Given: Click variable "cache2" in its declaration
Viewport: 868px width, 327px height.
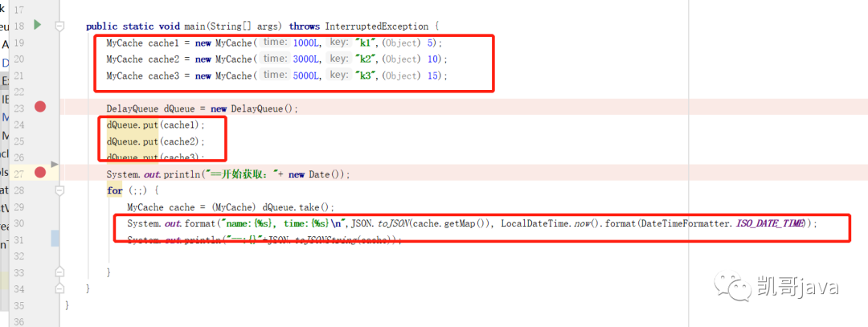Looking at the screenshot, I should tap(162, 59).
